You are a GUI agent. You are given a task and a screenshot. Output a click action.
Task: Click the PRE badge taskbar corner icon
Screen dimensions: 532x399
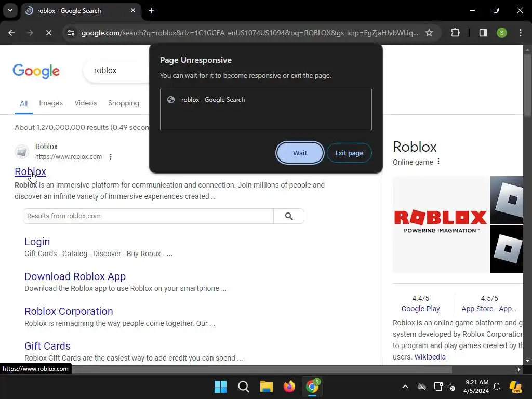coord(515,387)
